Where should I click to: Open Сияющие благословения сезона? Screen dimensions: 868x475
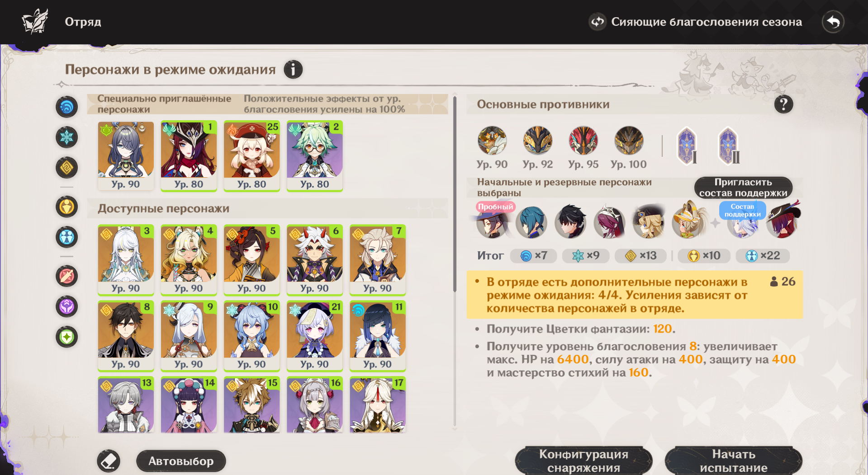point(695,22)
